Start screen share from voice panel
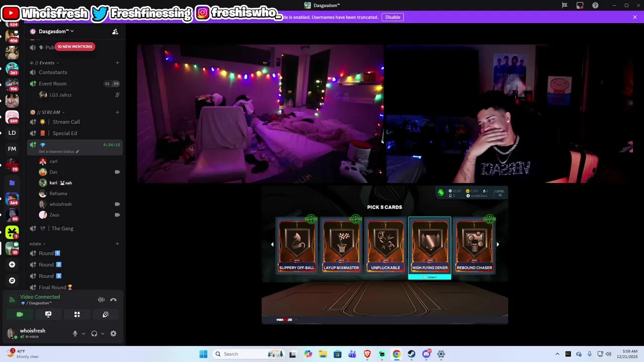The height and width of the screenshot is (362, 644). coord(48,314)
